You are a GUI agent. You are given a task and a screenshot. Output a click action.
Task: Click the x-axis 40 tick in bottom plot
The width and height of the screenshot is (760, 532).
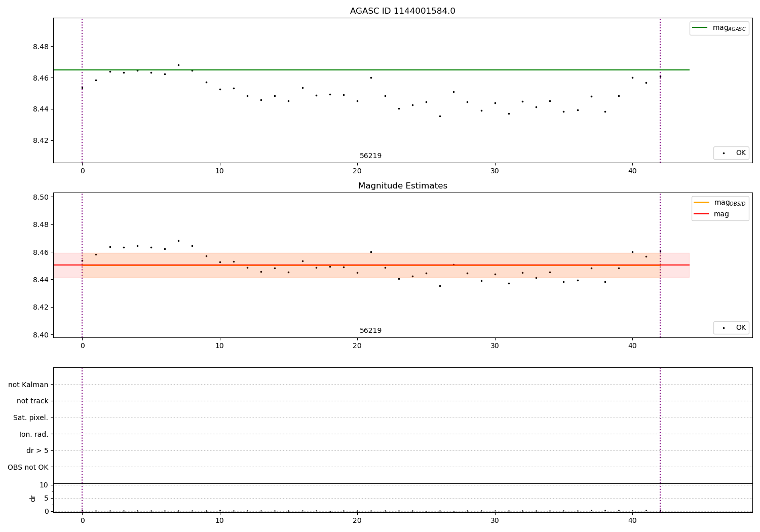point(632,520)
